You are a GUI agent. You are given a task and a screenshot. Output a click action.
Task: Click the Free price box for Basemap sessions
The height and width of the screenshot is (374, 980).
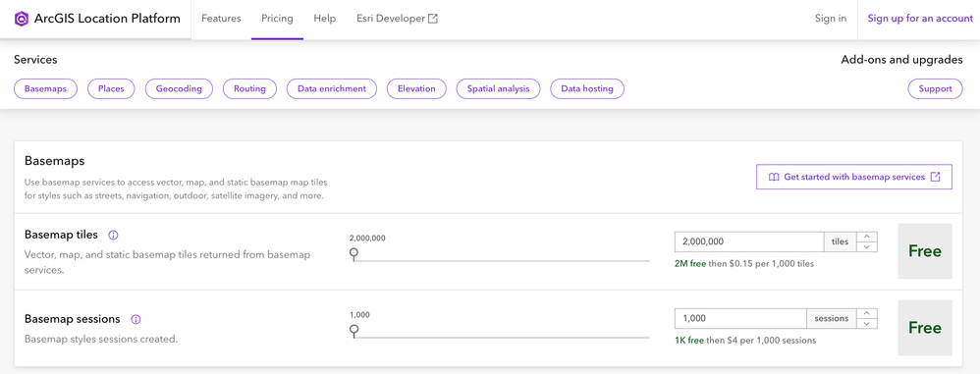925,328
